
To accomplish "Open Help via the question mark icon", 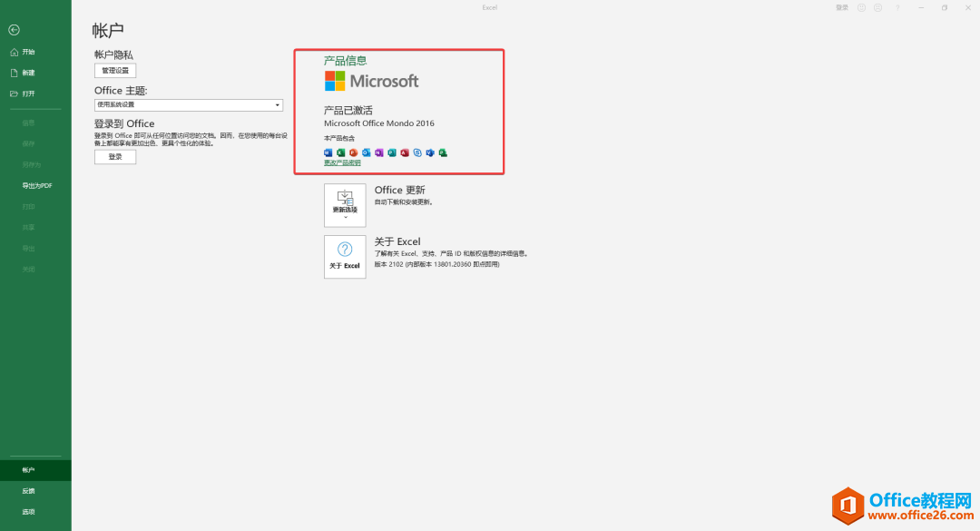I will tap(897, 7).
